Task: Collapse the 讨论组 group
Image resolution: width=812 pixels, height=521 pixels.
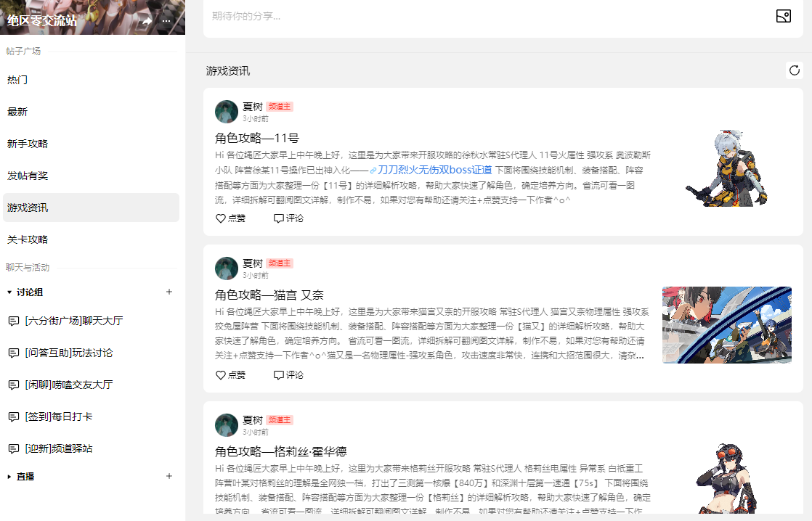Action: point(9,292)
